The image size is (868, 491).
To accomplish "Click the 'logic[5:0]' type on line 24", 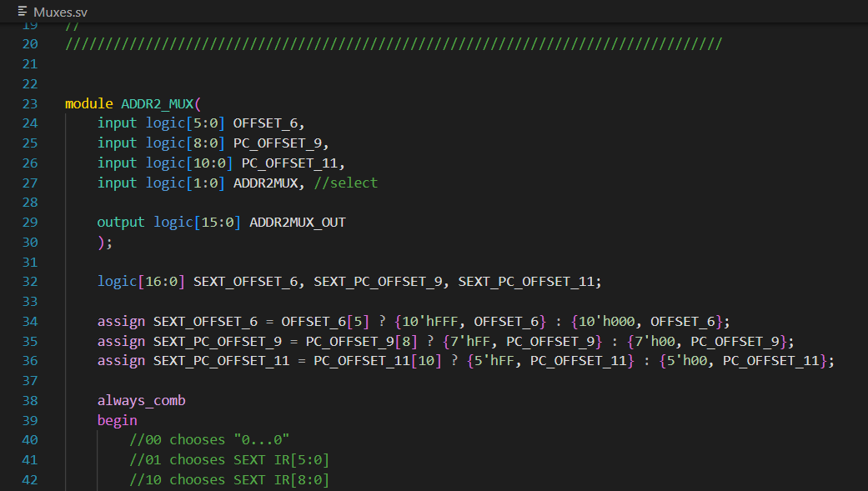I will pyautogui.click(x=185, y=123).
